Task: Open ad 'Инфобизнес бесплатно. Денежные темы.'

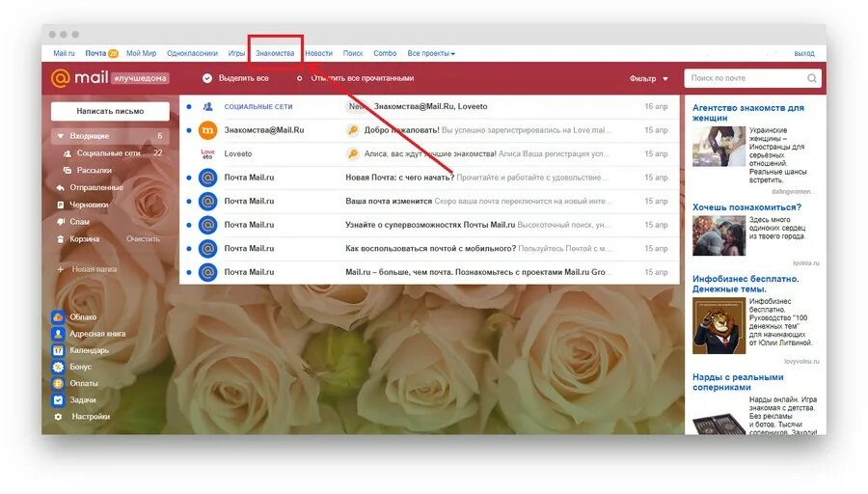Action: (746, 284)
